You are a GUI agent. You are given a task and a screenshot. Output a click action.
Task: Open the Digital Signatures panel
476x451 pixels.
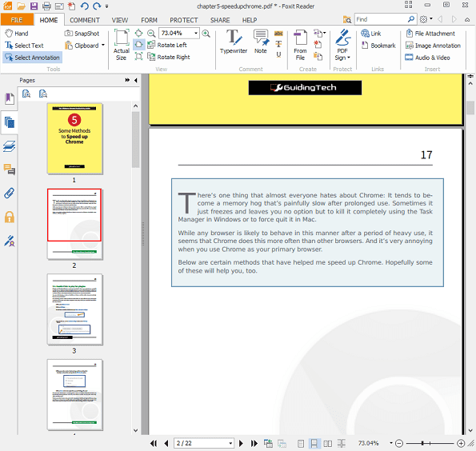[10, 241]
